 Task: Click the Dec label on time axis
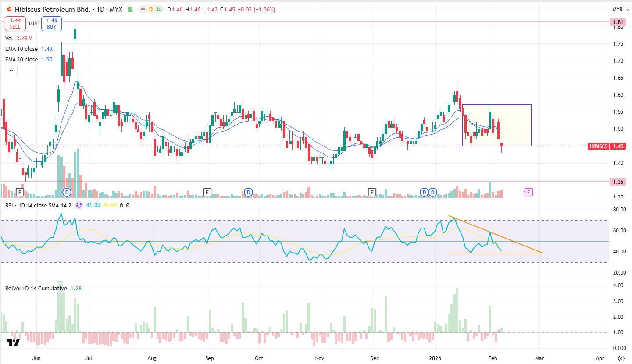click(x=374, y=358)
